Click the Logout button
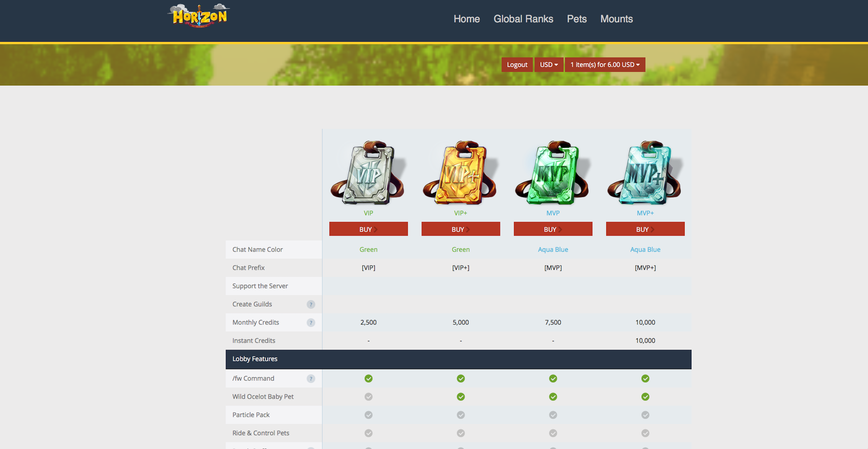Screen dimensions: 868x449 517,64
